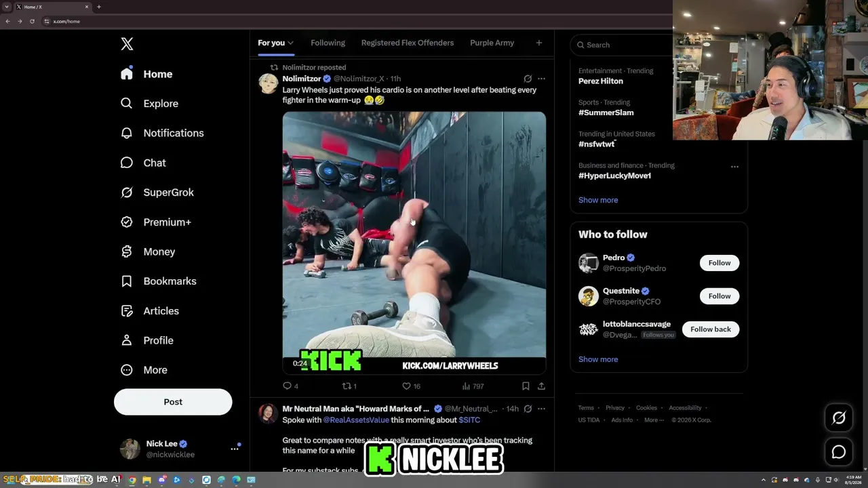Open the Premium+ page
Screen dimensions: 868x488
156,222
